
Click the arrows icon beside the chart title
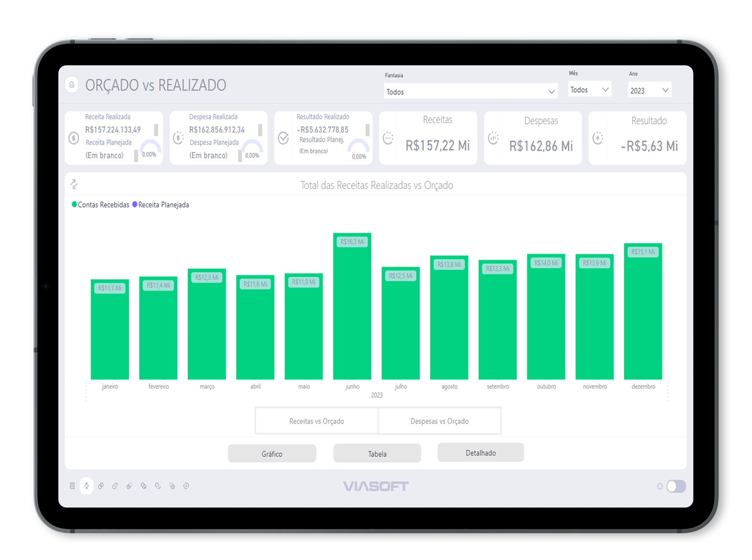[74, 184]
